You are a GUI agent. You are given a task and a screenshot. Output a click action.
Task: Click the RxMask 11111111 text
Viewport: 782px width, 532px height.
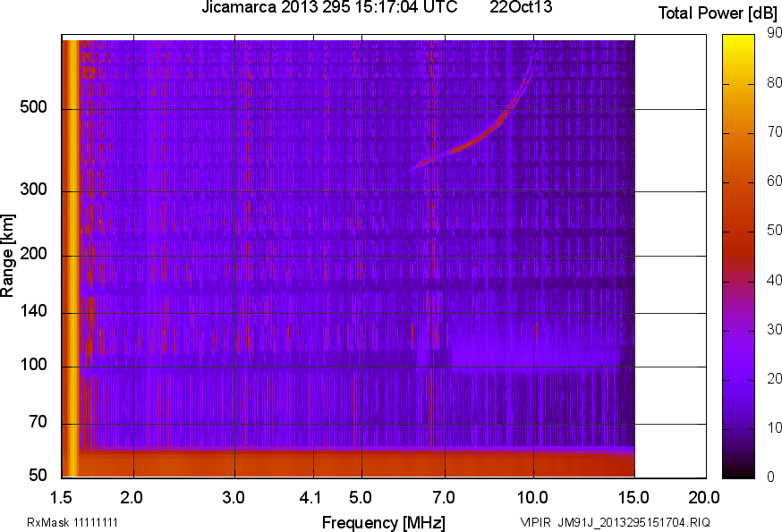click(x=72, y=522)
